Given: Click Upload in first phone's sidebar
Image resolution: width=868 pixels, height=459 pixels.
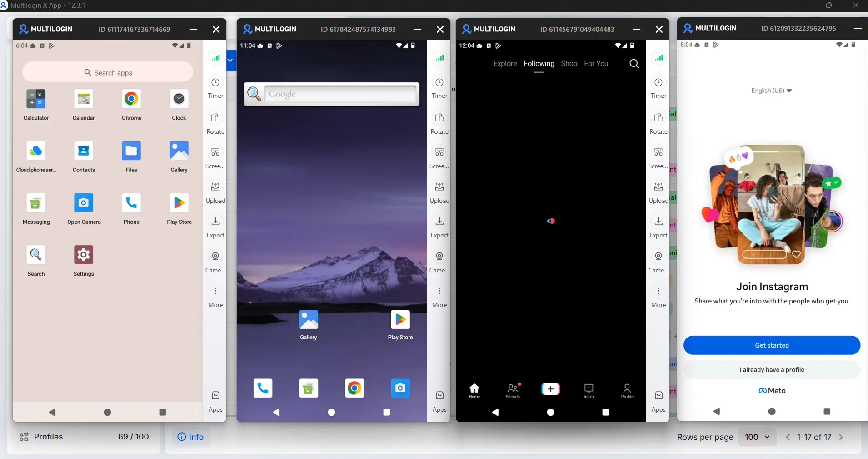Looking at the screenshot, I should tap(215, 192).
